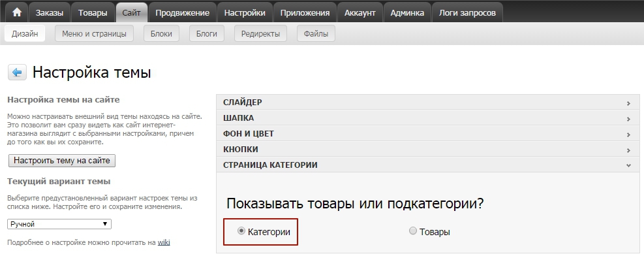Expand the ШАПКА section
Image resolution: width=644 pixels, height=258 pixels.
[428, 118]
